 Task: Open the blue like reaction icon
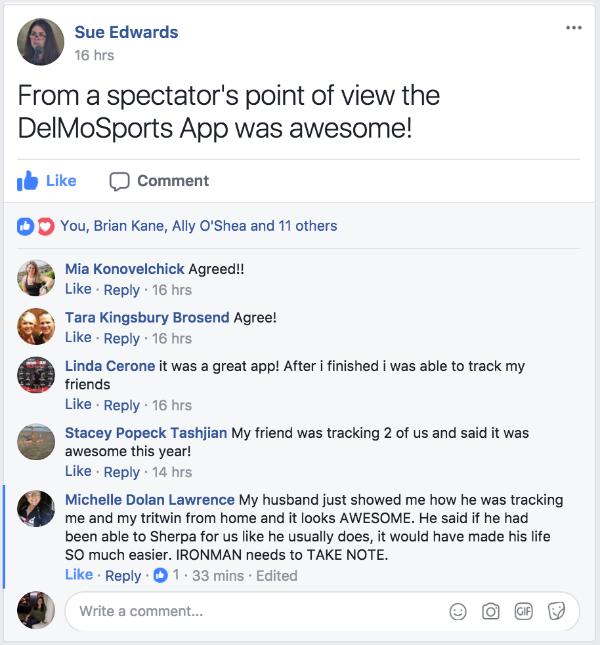pyautogui.click(x=25, y=227)
